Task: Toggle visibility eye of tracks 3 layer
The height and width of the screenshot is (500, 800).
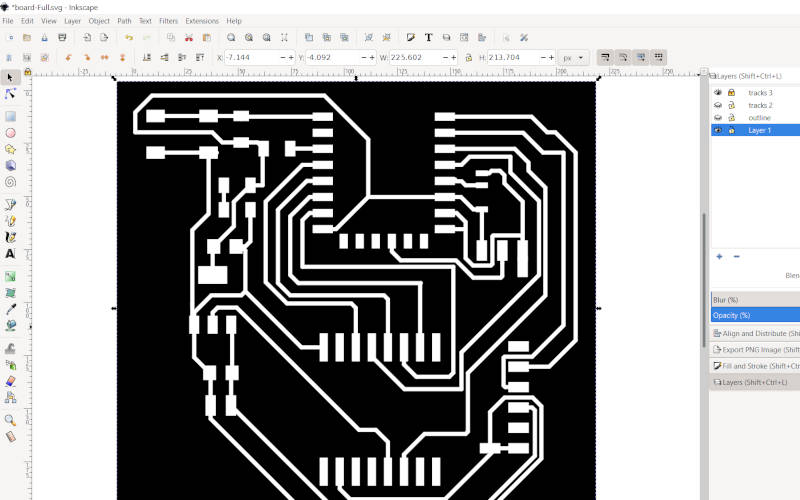Action: (718, 92)
